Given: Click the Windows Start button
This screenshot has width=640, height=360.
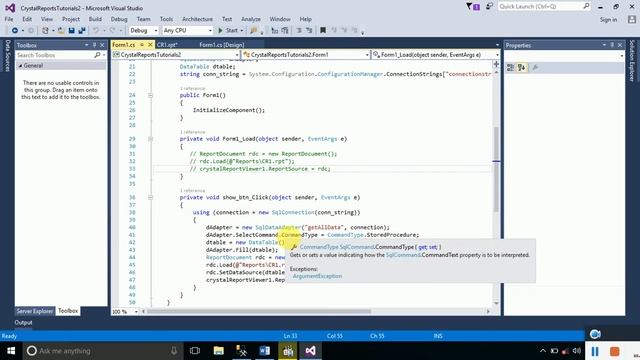Looking at the screenshot, I should click(11, 351).
